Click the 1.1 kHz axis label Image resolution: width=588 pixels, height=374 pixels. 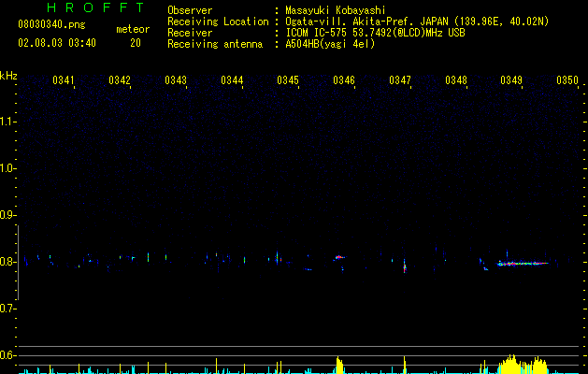(x=7, y=122)
